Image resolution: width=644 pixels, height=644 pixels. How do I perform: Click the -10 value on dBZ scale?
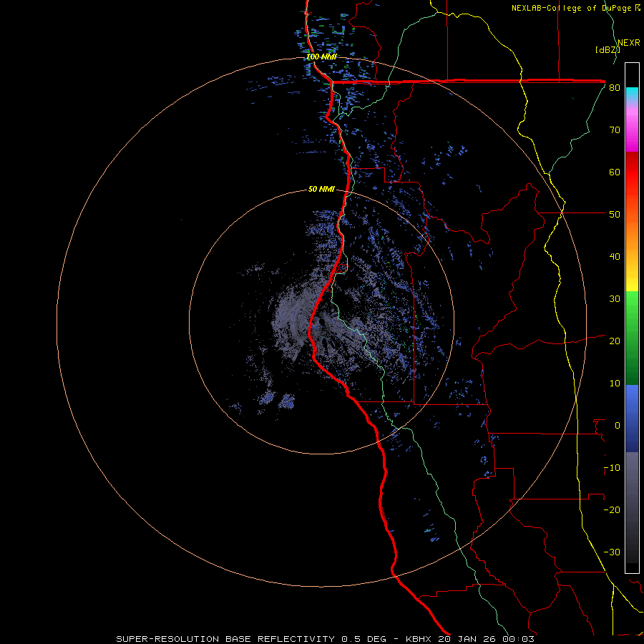612,468
